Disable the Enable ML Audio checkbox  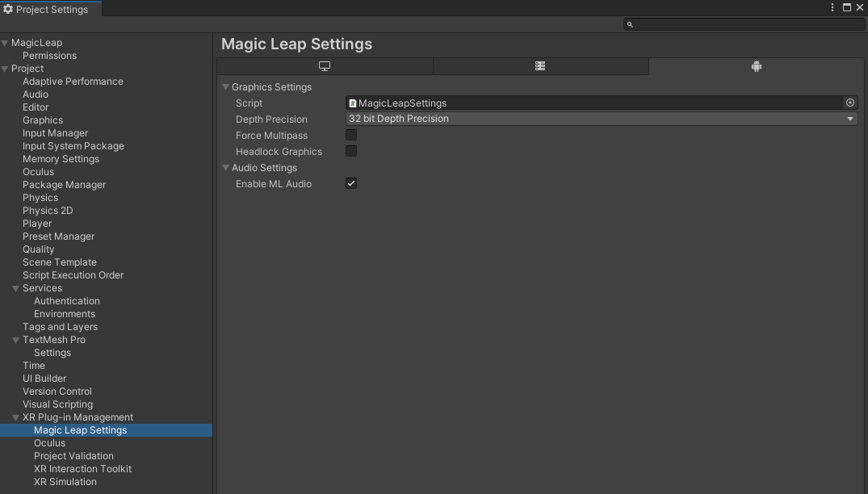point(351,184)
